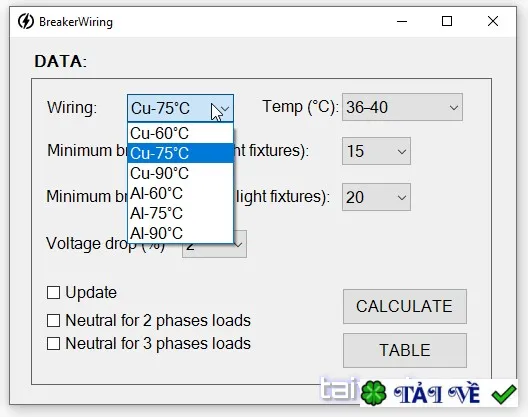Open the Temp (°C) 36-40 dropdown
Image resolution: width=528 pixels, height=417 pixels.
[x=402, y=107]
